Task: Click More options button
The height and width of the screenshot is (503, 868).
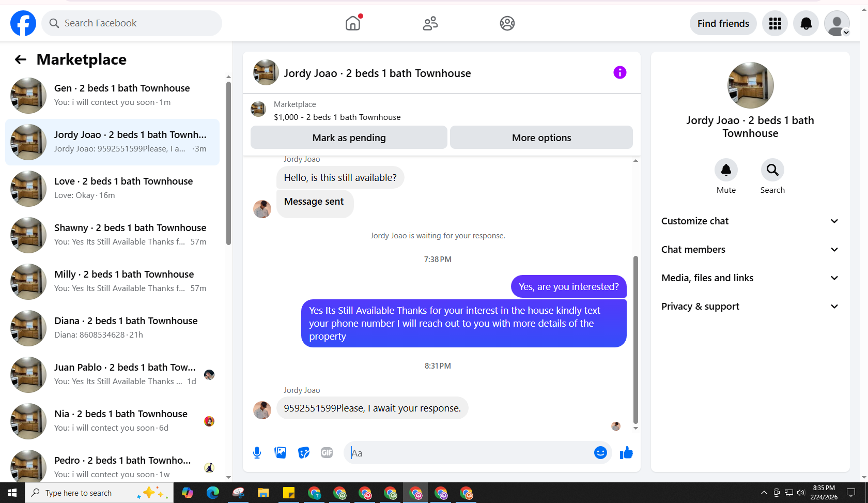Action: 541,138
